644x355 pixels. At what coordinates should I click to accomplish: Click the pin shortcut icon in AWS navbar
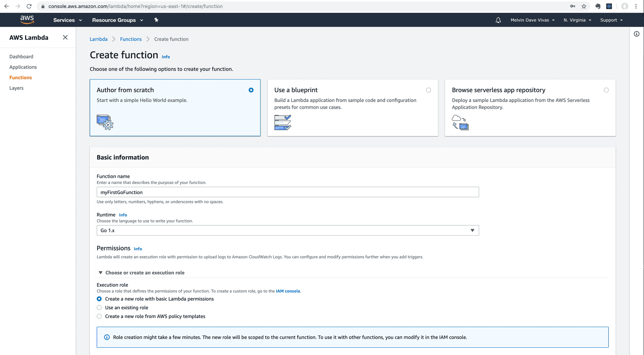(x=156, y=20)
